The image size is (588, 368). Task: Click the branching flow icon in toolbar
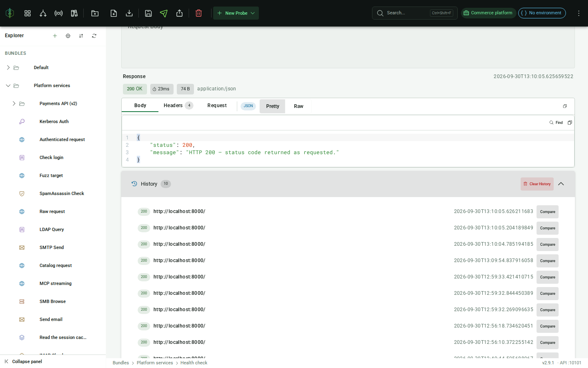(43, 13)
